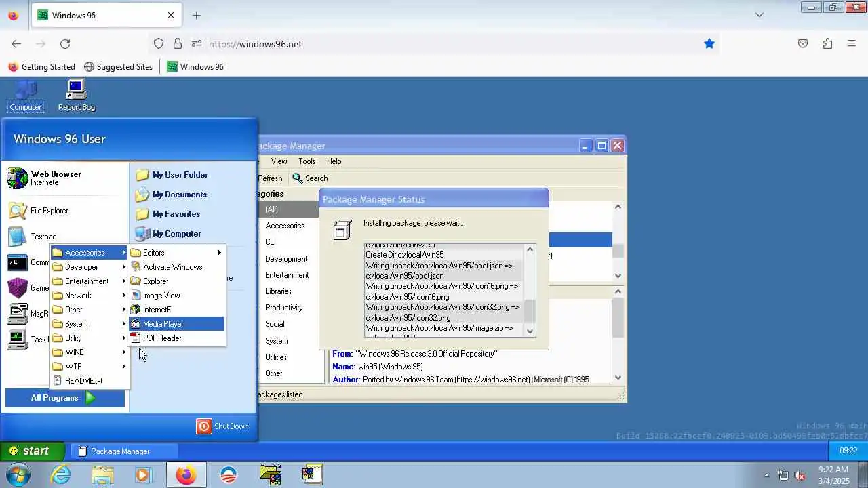Expand the Entertainment programs folder
This screenshot has height=488, width=868.
pyautogui.click(x=90, y=281)
